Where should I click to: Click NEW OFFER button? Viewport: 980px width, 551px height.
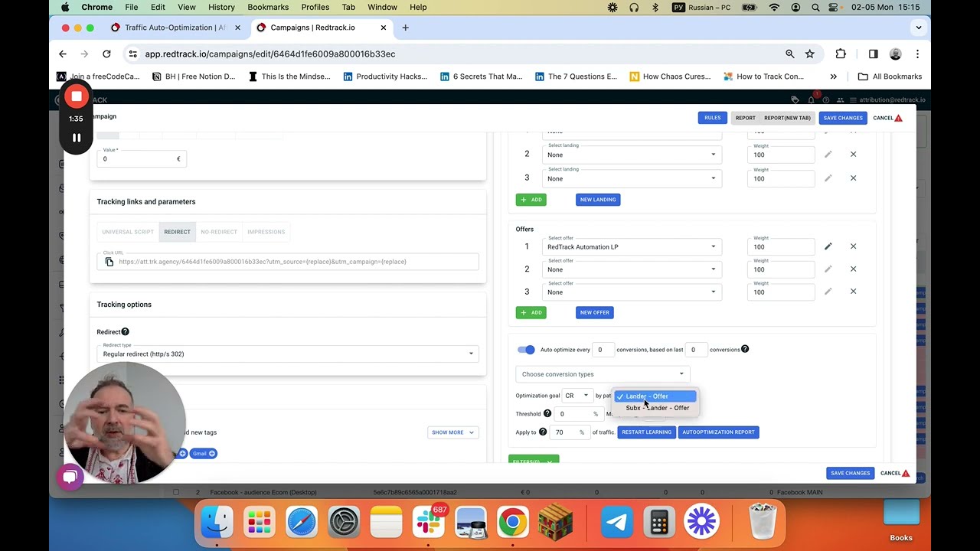tap(595, 312)
